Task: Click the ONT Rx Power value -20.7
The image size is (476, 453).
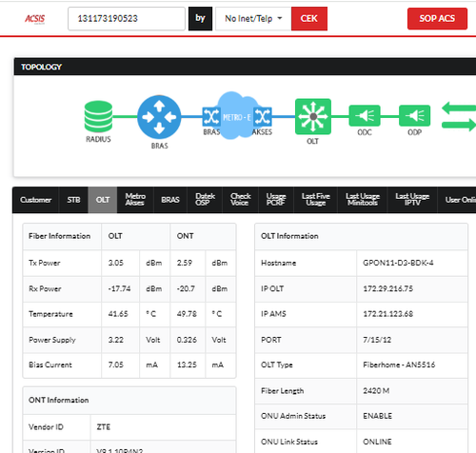Action: coord(186,288)
